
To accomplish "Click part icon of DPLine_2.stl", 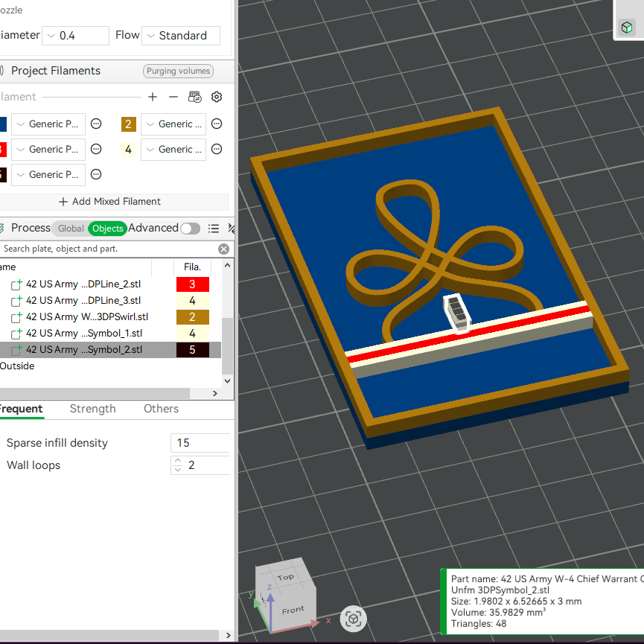I will click(x=16, y=284).
